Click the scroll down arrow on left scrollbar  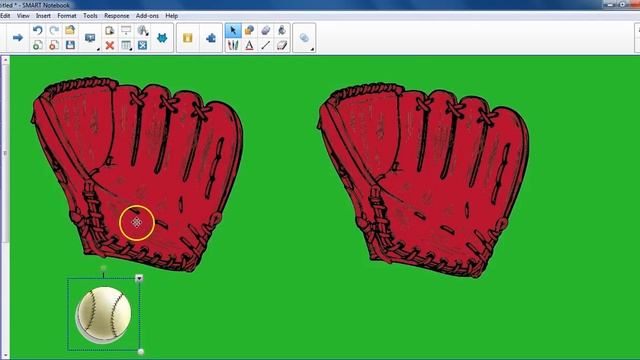[5, 356]
